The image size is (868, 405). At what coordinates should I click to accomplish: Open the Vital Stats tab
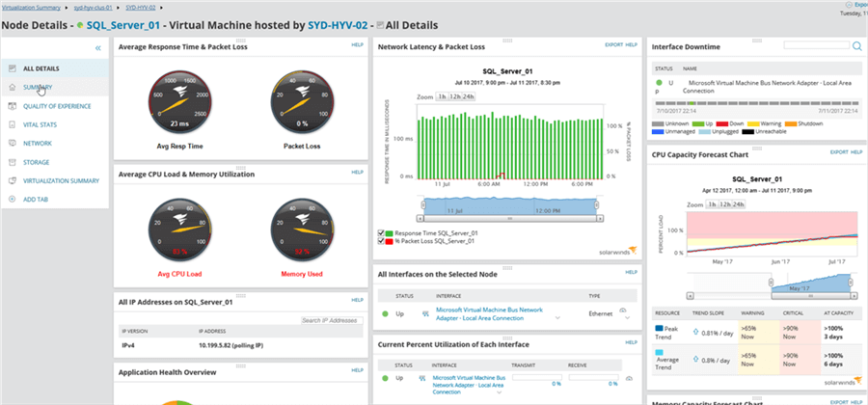pyautogui.click(x=55, y=124)
